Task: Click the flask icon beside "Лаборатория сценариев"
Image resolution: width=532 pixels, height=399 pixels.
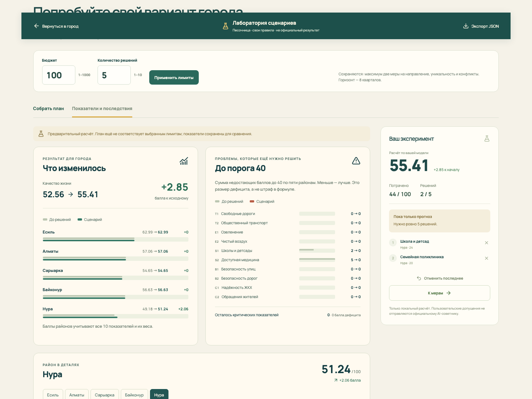Action: point(225,26)
